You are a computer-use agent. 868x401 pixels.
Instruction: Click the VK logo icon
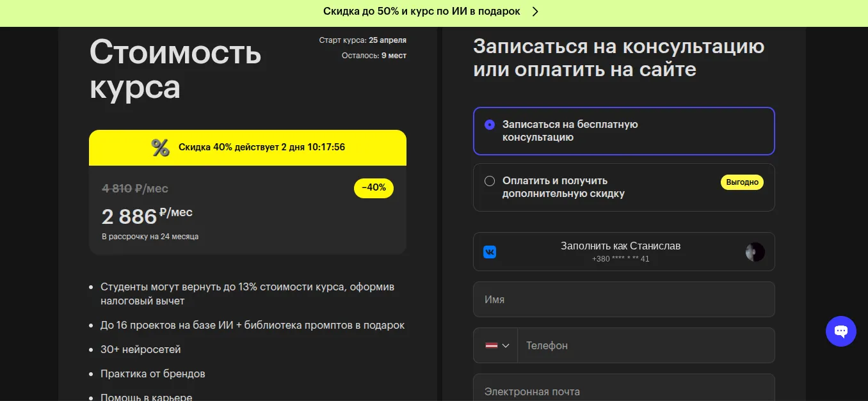tap(490, 252)
